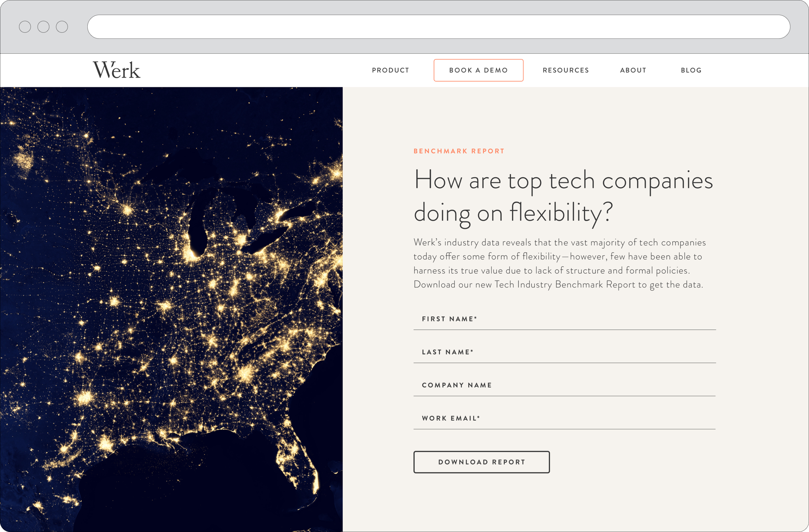
Task: Focus the First Name field
Action: coord(565,319)
